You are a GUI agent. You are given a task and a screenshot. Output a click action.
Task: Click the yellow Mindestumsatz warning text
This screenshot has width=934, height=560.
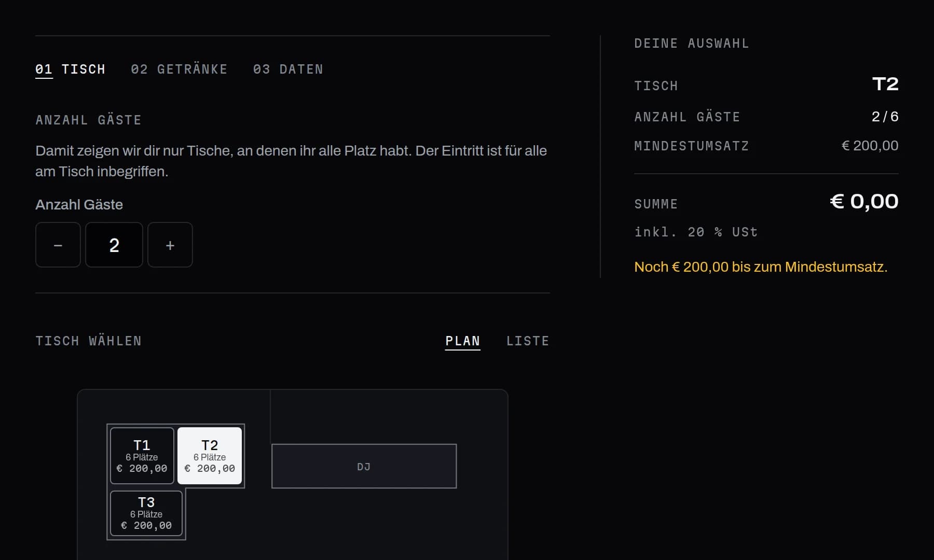coord(761,267)
